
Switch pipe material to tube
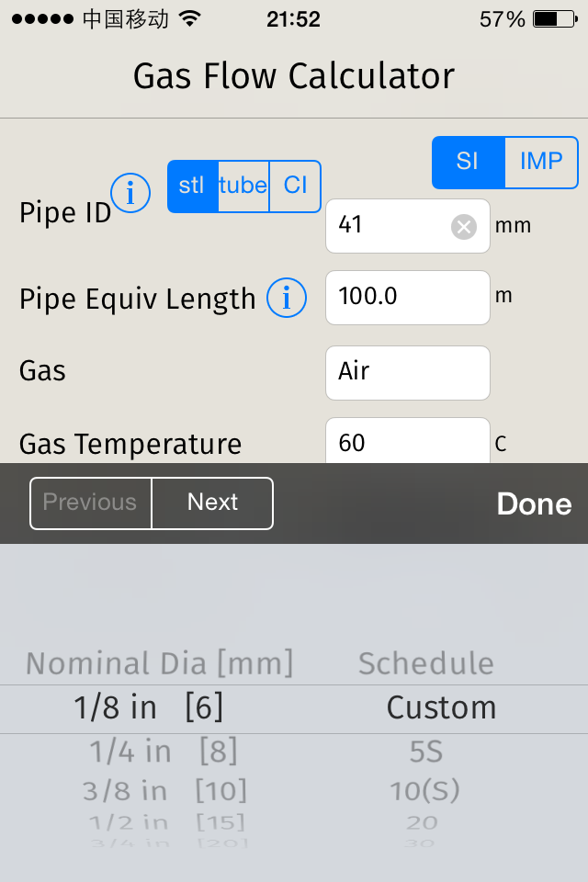point(243,186)
